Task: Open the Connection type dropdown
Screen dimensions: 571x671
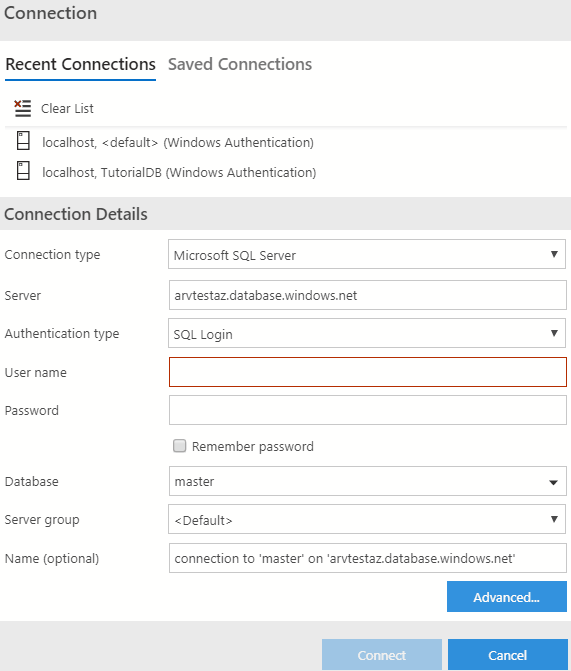Action: click(367, 254)
